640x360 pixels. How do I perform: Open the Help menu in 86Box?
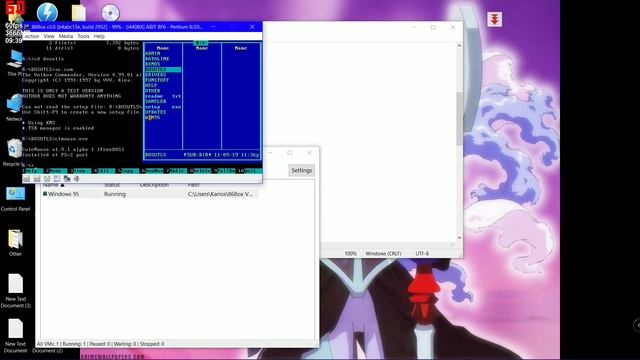point(99,36)
